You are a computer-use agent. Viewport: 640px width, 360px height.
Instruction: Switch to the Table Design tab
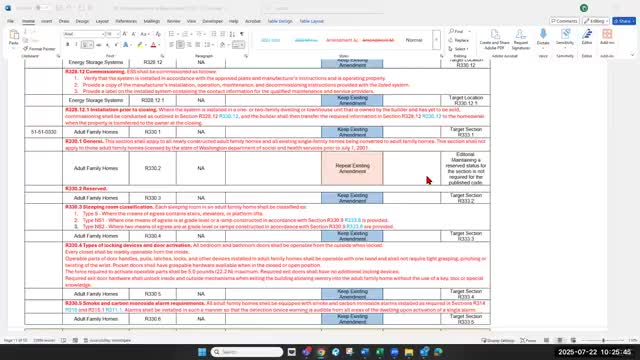pos(280,21)
